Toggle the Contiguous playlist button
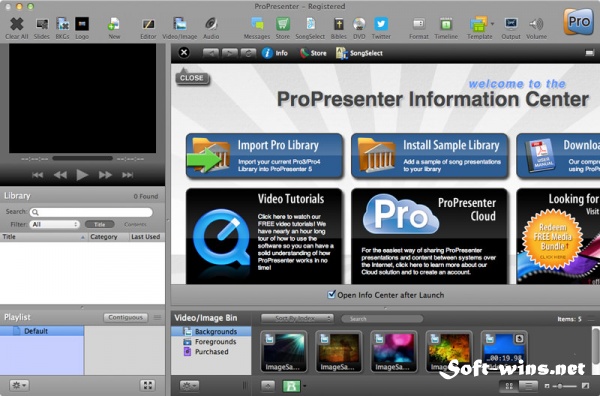Viewport: 600px width, 396px height. [x=126, y=318]
